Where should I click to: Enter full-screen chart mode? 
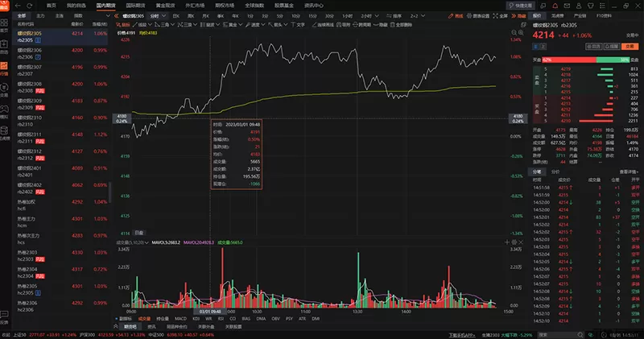[500, 16]
